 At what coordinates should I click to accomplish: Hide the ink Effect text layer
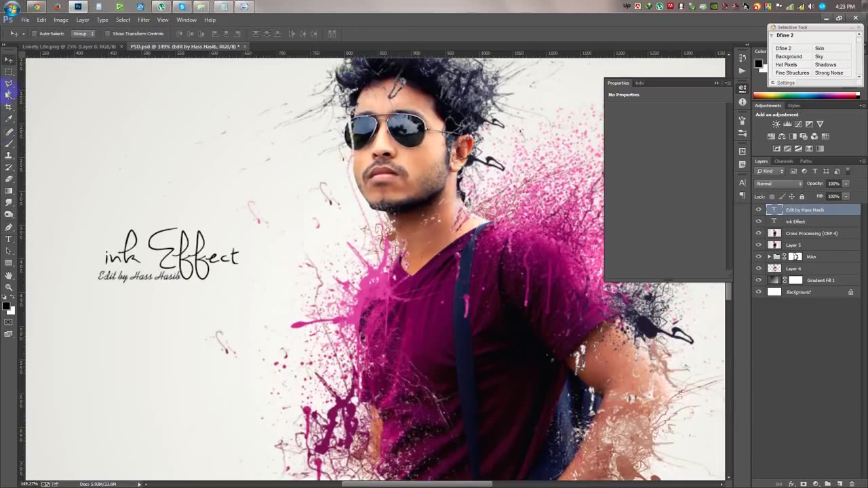tap(758, 222)
